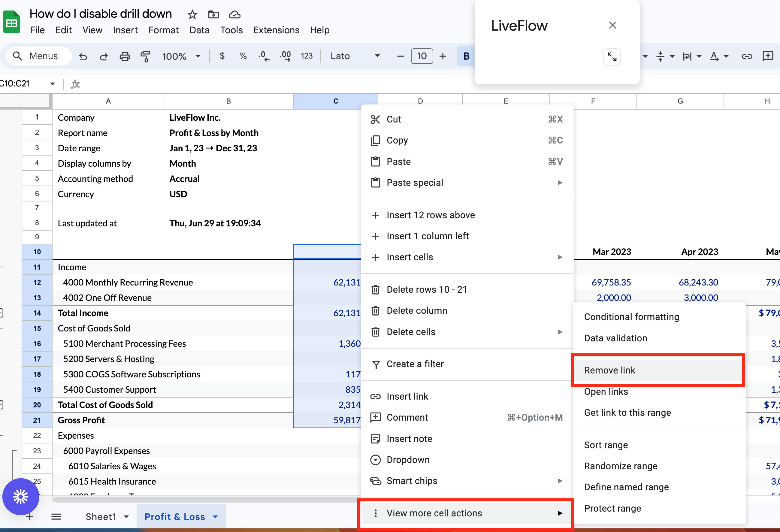Viewport: 780px width, 532px height.
Task: Open the Google Sheets home icon
Action: click(x=12, y=22)
